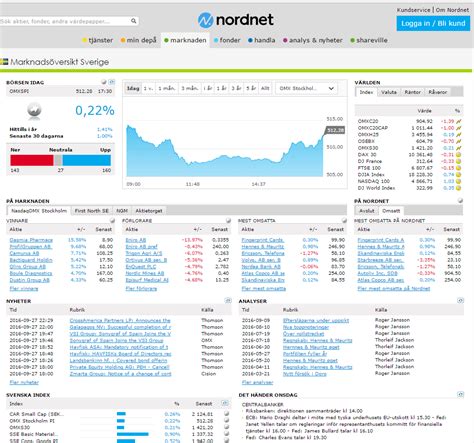Open the fonder menu
The height and width of the screenshot is (443, 474).
pos(227,40)
